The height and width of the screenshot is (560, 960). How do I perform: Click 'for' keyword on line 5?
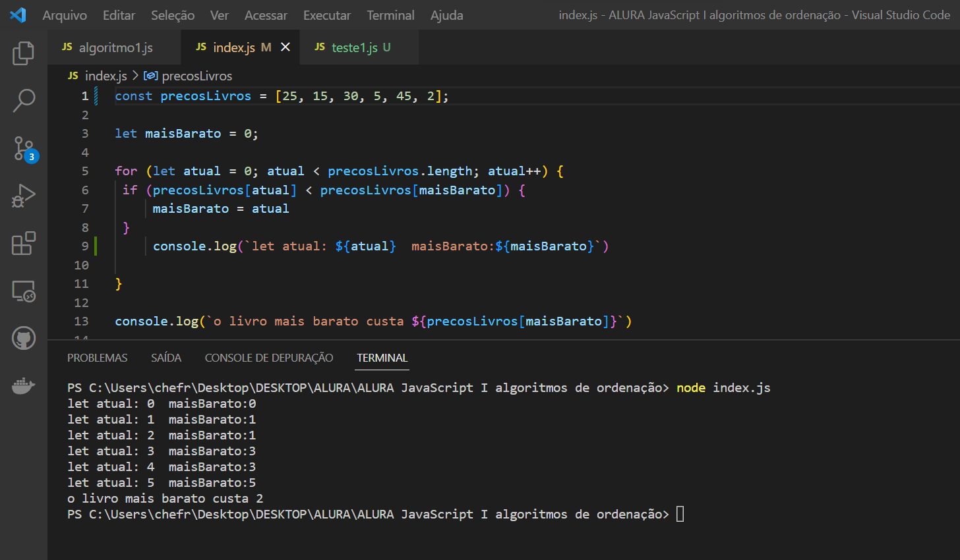126,171
